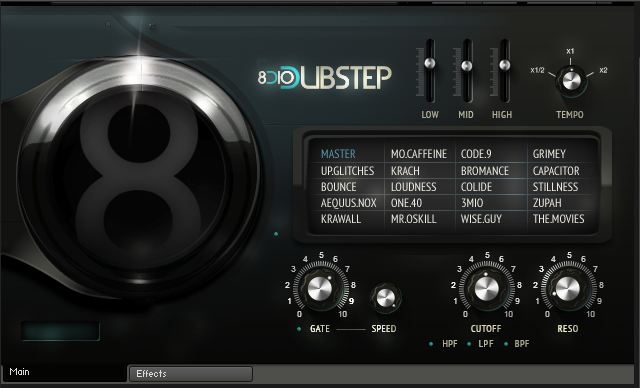Switch to the Effects tab
The image size is (640, 388).
click(x=191, y=374)
